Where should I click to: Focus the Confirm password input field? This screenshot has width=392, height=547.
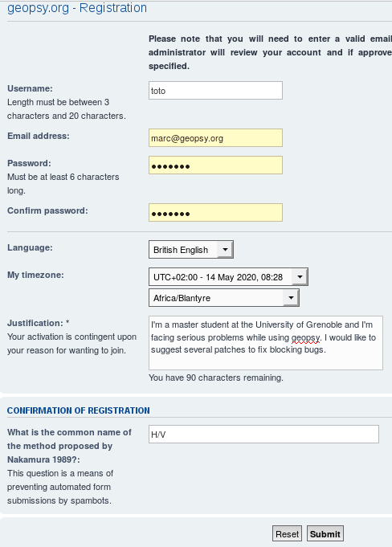tap(215, 213)
